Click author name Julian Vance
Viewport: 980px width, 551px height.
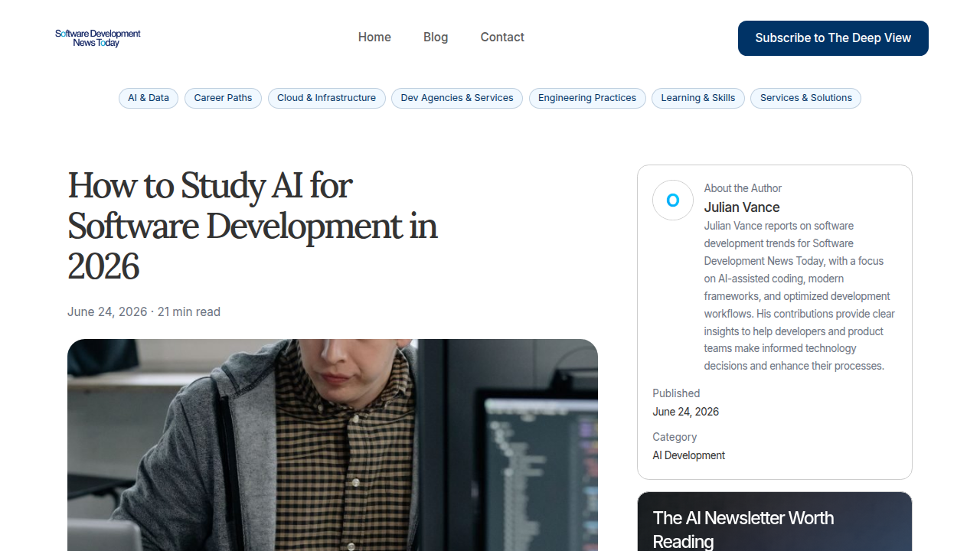(742, 207)
